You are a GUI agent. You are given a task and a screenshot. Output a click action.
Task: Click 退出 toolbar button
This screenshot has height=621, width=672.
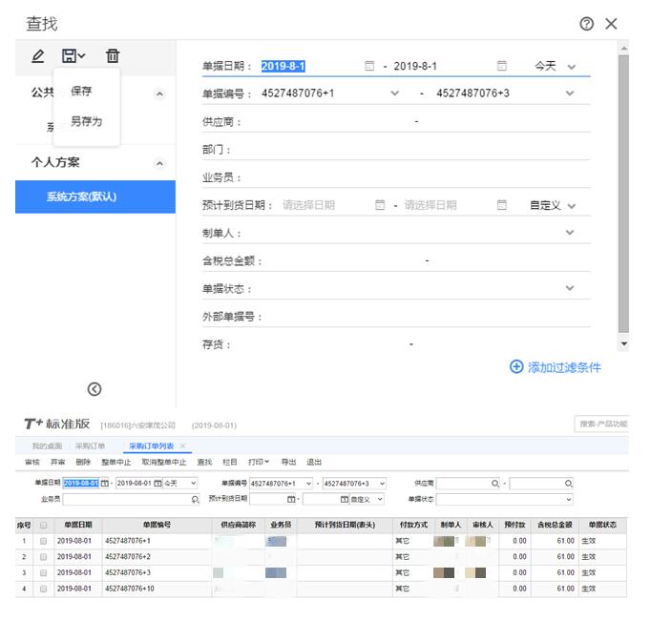coord(314,462)
